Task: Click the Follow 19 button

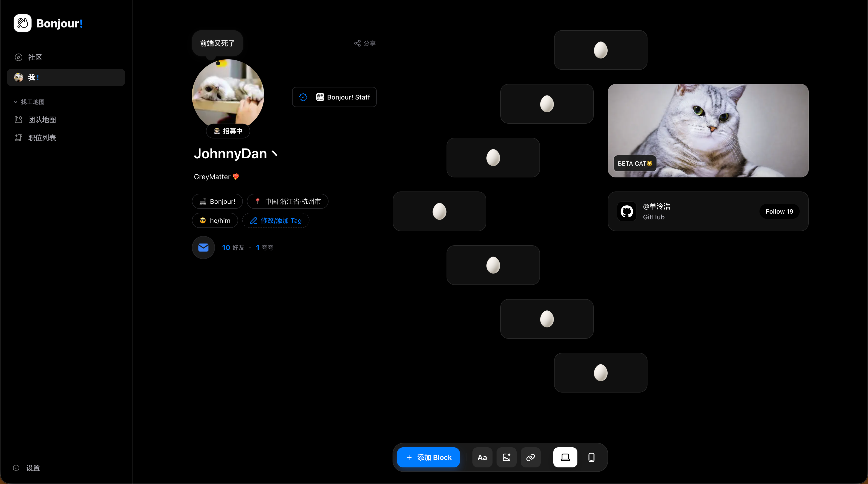Action: click(x=779, y=212)
